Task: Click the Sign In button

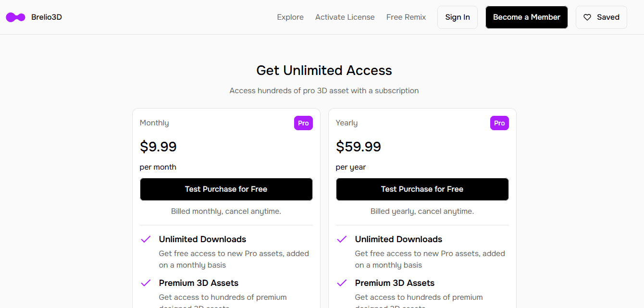Action: [x=458, y=17]
